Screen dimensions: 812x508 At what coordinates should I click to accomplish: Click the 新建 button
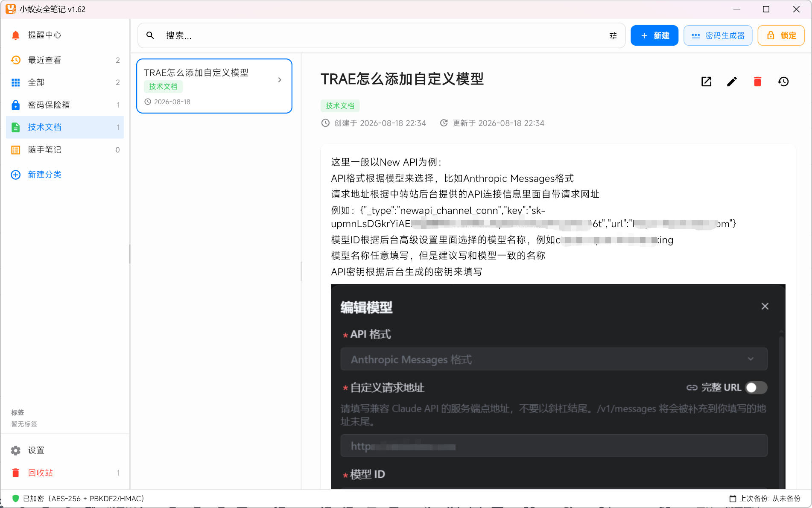(x=654, y=35)
